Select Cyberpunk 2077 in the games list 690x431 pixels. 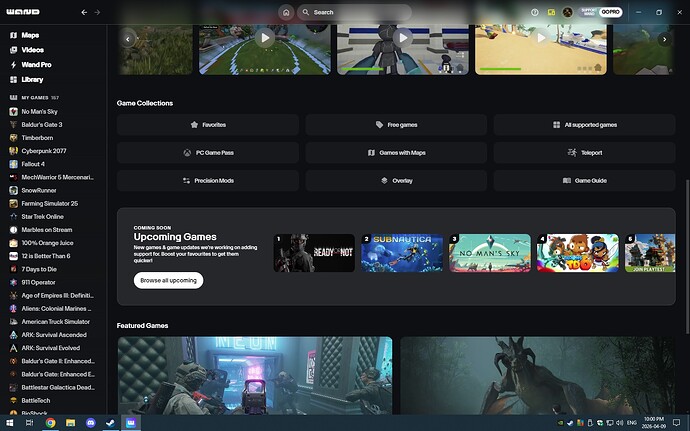pyautogui.click(x=44, y=151)
